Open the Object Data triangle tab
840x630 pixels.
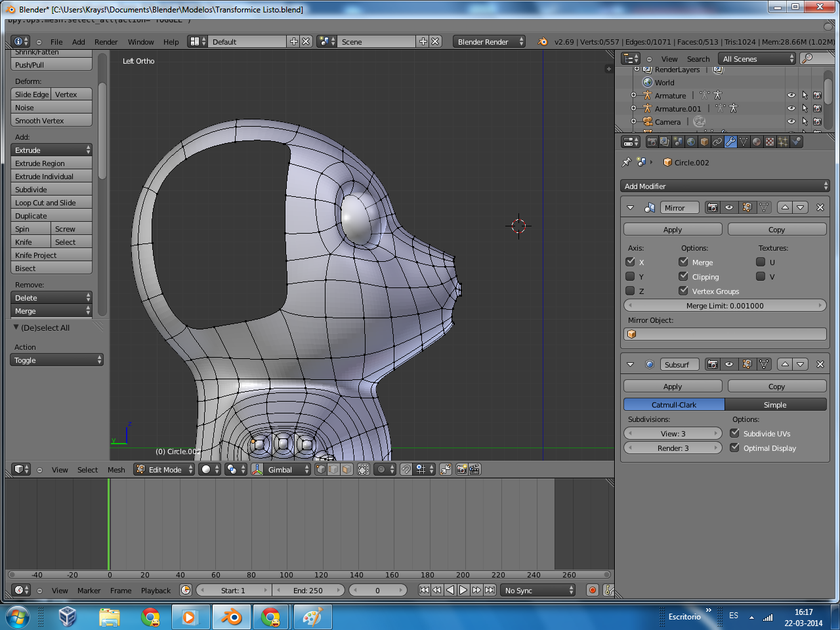pos(744,142)
